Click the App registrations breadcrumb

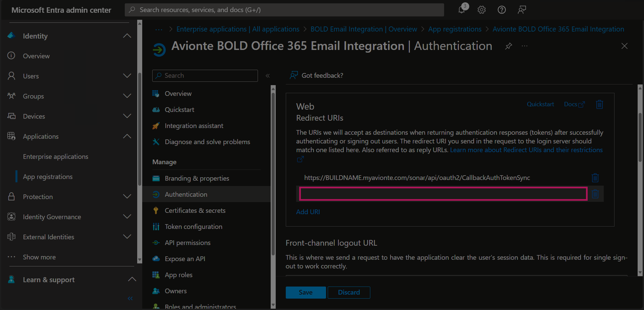(x=455, y=29)
